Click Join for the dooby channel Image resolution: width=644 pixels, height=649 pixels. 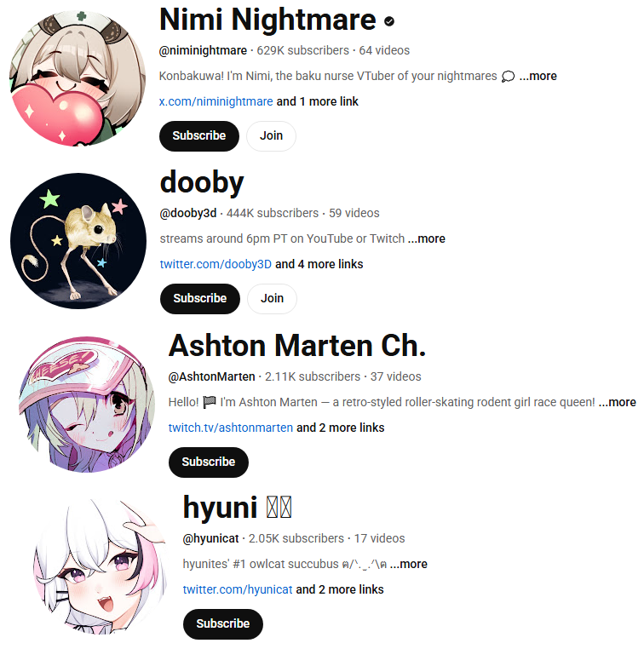click(x=272, y=298)
